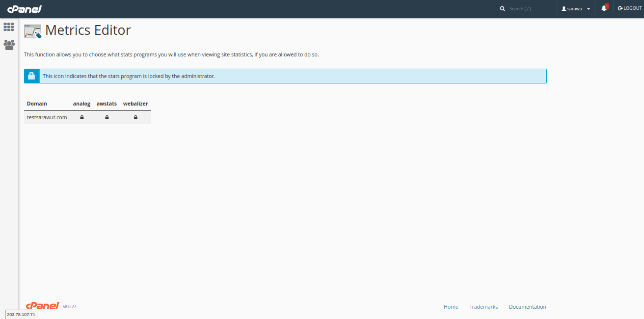Open the Documentation footer link

pyautogui.click(x=527, y=307)
